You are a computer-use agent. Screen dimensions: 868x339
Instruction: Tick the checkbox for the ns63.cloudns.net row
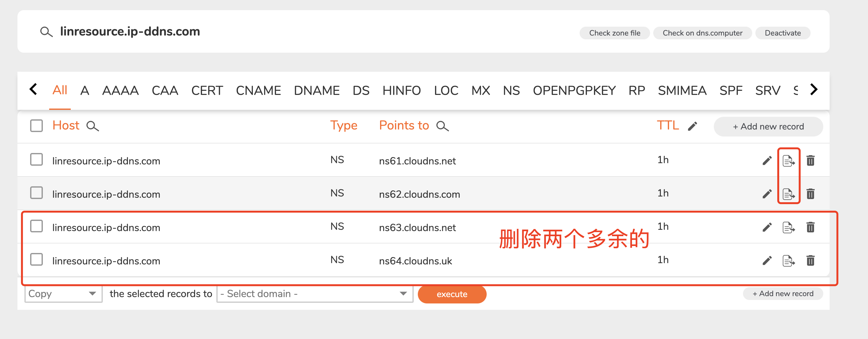(36, 226)
